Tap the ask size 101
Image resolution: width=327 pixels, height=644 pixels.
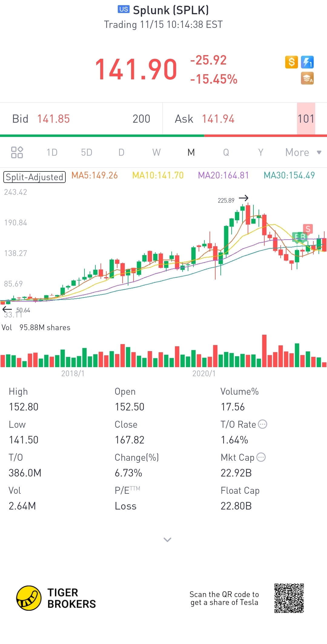click(306, 119)
